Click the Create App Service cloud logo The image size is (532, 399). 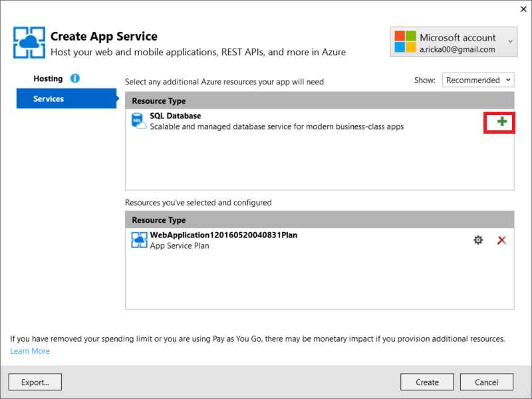pos(29,43)
